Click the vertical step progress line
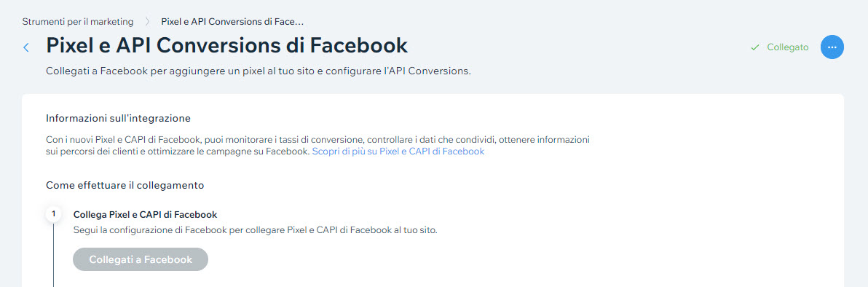Image resolution: width=868 pixels, height=287 pixels. tap(54, 254)
